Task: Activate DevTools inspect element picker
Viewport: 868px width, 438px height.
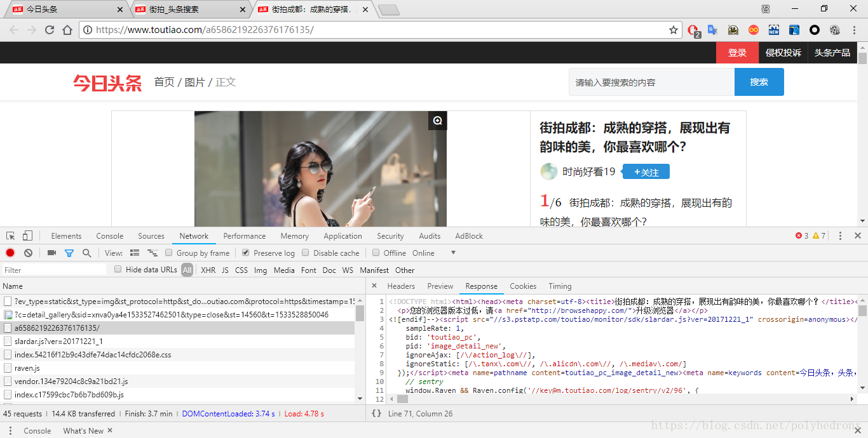Action: (11, 236)
